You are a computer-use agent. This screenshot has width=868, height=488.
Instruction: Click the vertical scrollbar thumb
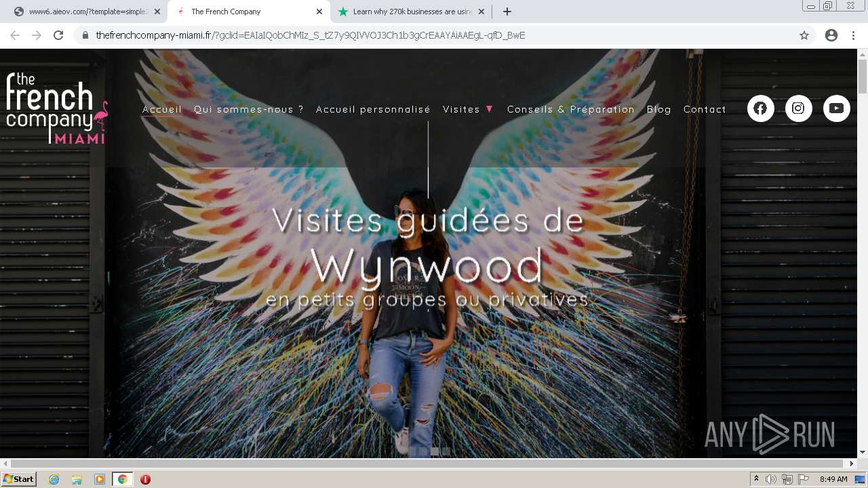(863, 77)
